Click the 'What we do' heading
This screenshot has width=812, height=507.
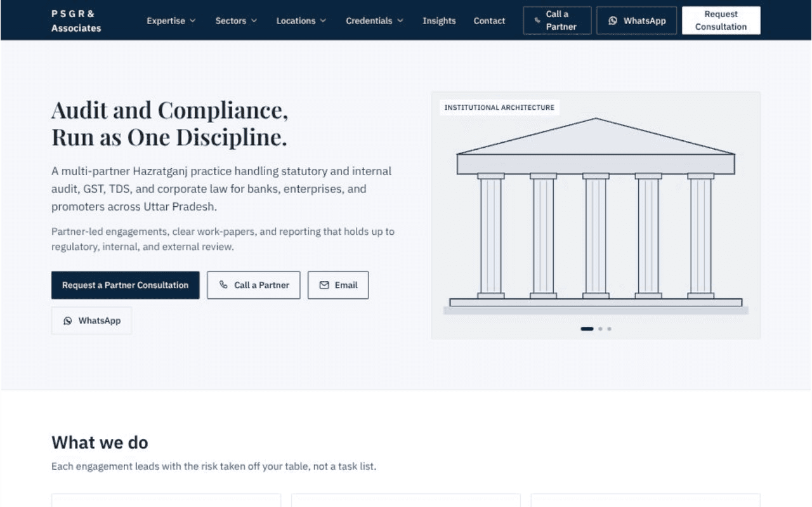pyautogui.click(x=100, y=442)
